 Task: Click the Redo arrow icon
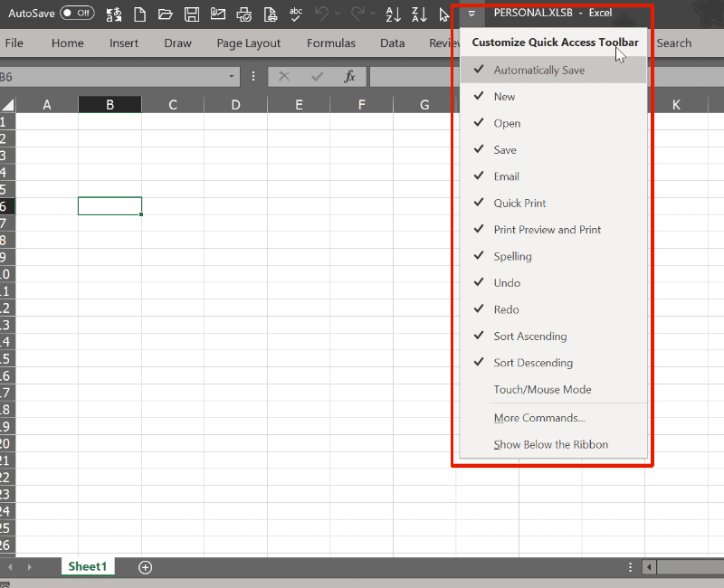click(357, 14)
